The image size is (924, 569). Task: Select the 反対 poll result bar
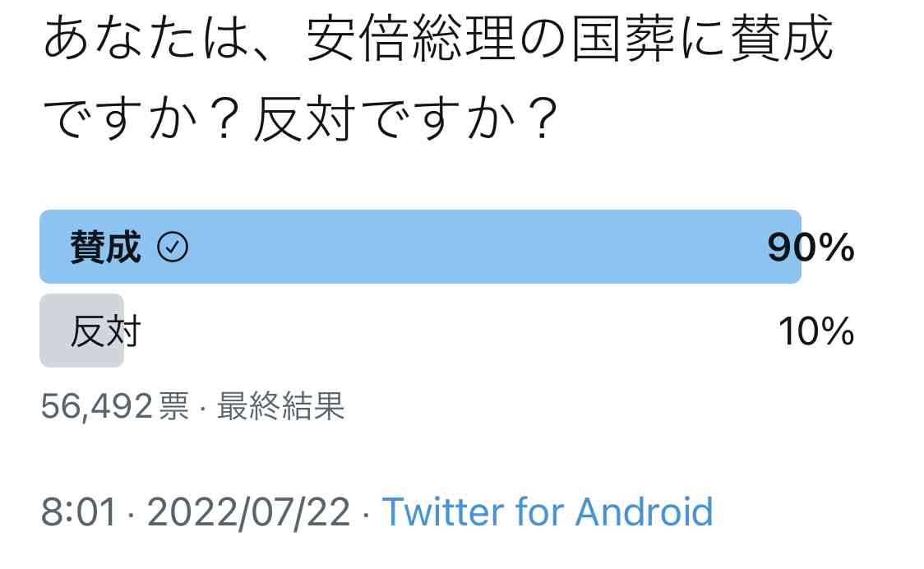click(446, 331)
